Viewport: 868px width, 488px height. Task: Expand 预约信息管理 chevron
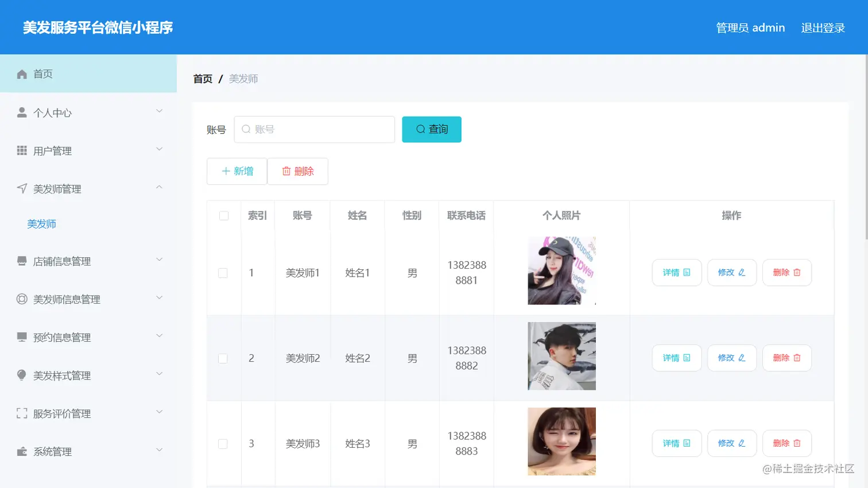(160, 335)
